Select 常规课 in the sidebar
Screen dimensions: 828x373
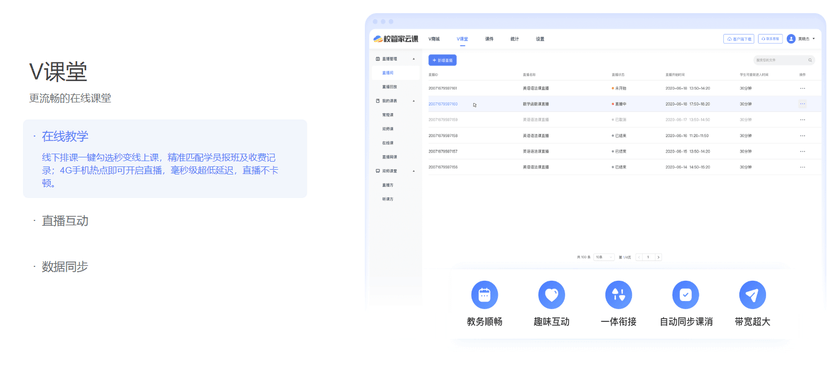tap(388, 115)
